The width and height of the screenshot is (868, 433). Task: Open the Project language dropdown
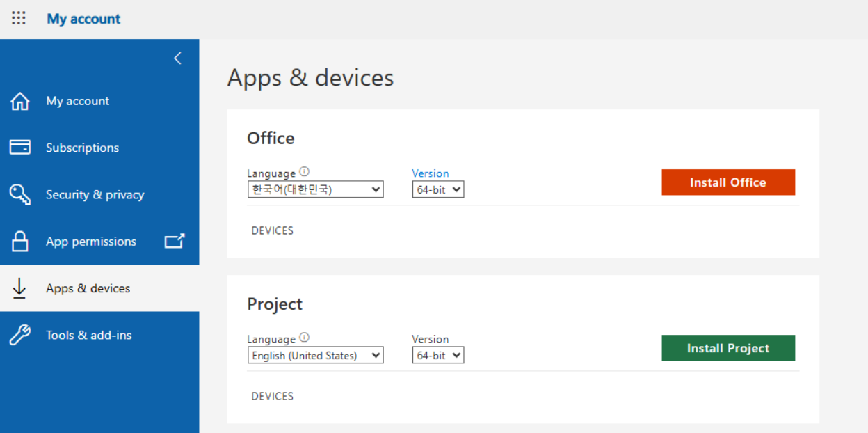point(316,355)
